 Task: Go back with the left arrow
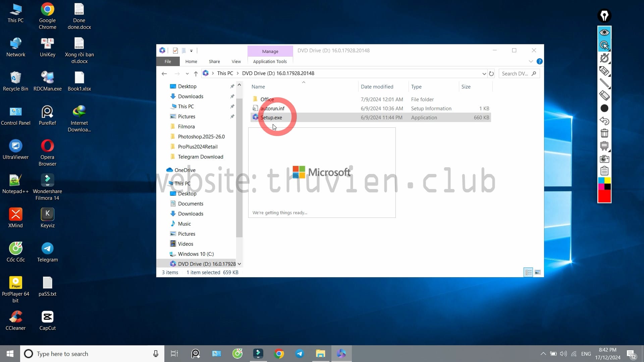[x=164, y=73]
